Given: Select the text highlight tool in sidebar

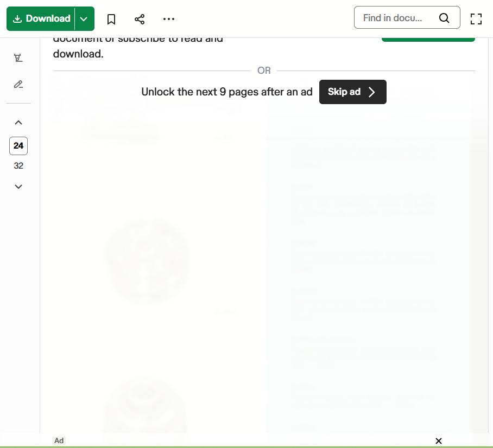Looking at the screenshot, I should (x=18, y=58).
